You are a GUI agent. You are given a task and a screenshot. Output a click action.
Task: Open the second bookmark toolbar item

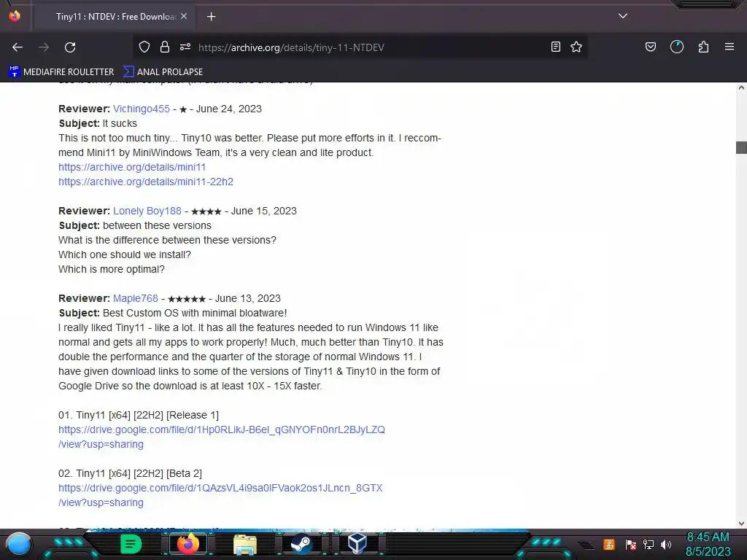coord(163,72)
